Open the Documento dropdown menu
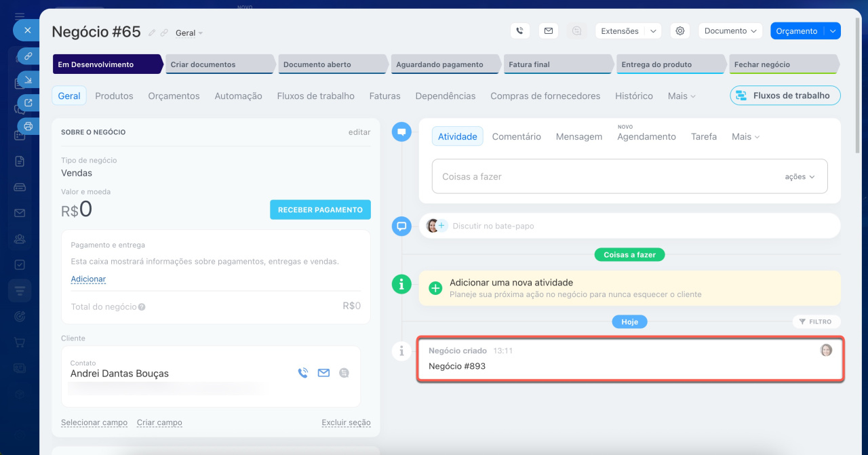The width and height of the screenshot is (868, 455). click(x=730, y=31)
